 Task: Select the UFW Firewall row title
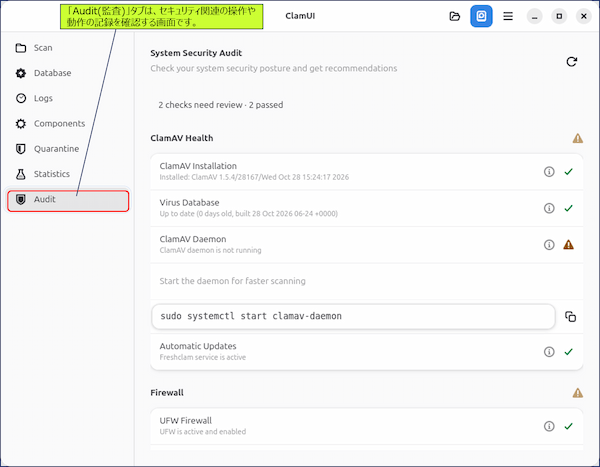point(186,421)
